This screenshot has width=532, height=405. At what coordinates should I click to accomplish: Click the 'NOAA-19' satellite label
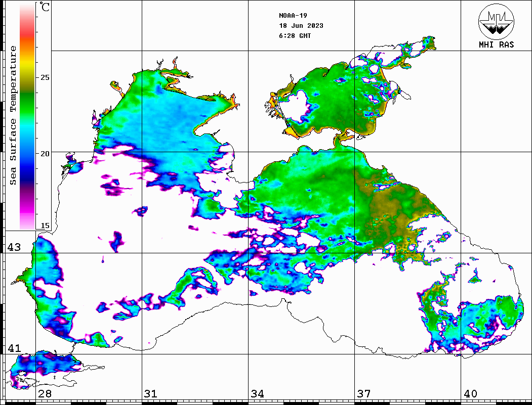click(x=293, y=16)
